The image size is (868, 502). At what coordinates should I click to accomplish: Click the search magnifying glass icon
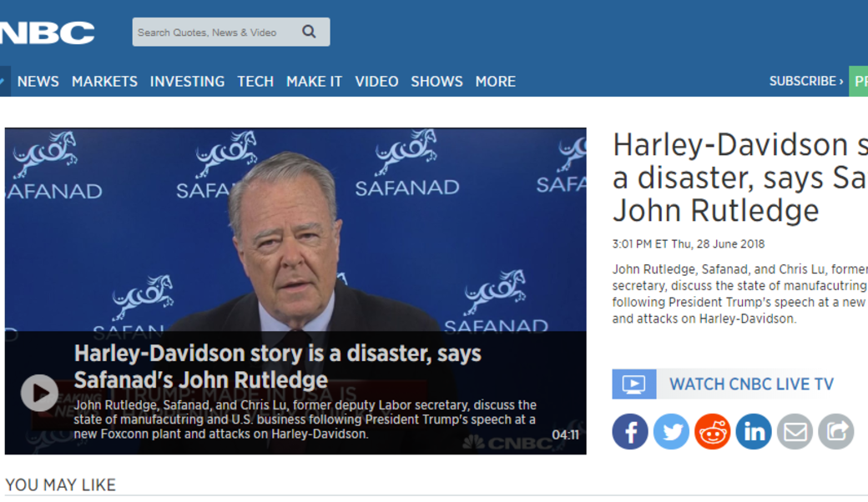310,33
